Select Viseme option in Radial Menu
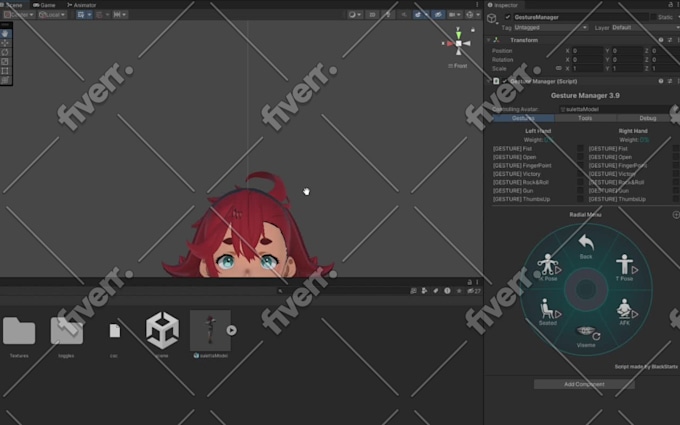The width and height of the screenshot is (680, 425). click(x=586, y=337)
